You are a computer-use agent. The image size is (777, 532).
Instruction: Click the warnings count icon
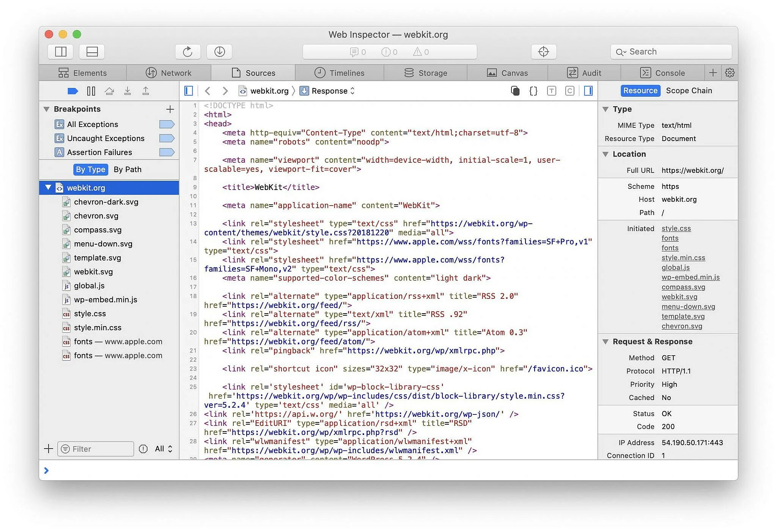tap(421, 52)
